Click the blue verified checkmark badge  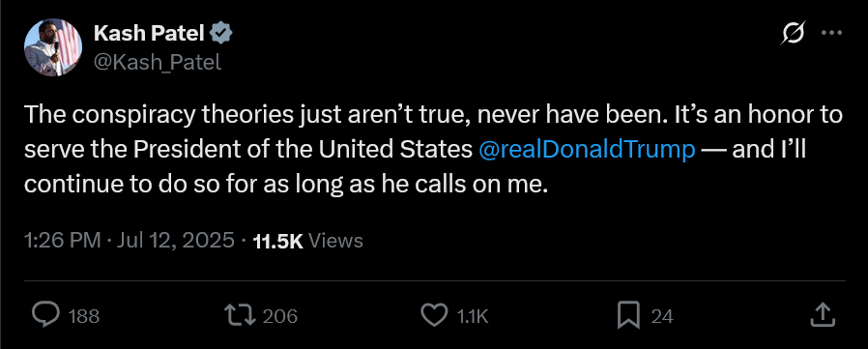tap(221, 34)
